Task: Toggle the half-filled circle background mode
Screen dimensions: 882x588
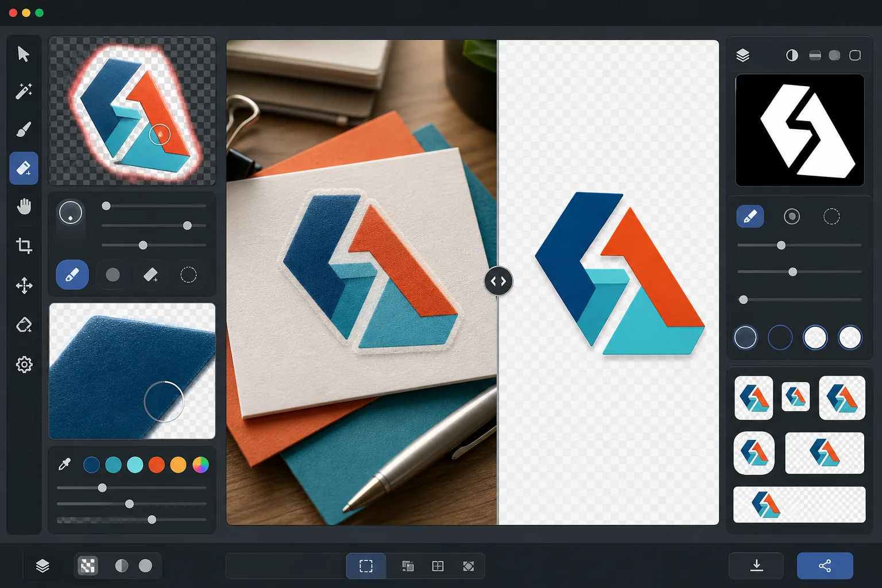Action: [x=122, y=566]
